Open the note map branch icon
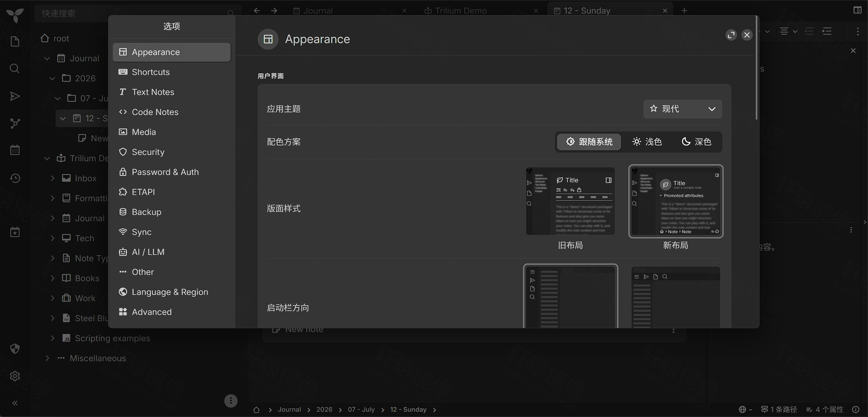868x417 pixels. pos(15,123)
